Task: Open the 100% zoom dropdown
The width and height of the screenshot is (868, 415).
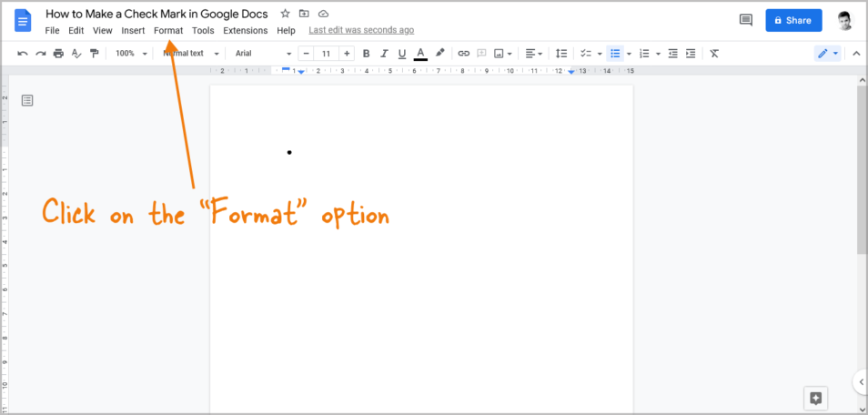Action: tap(131, 54)
